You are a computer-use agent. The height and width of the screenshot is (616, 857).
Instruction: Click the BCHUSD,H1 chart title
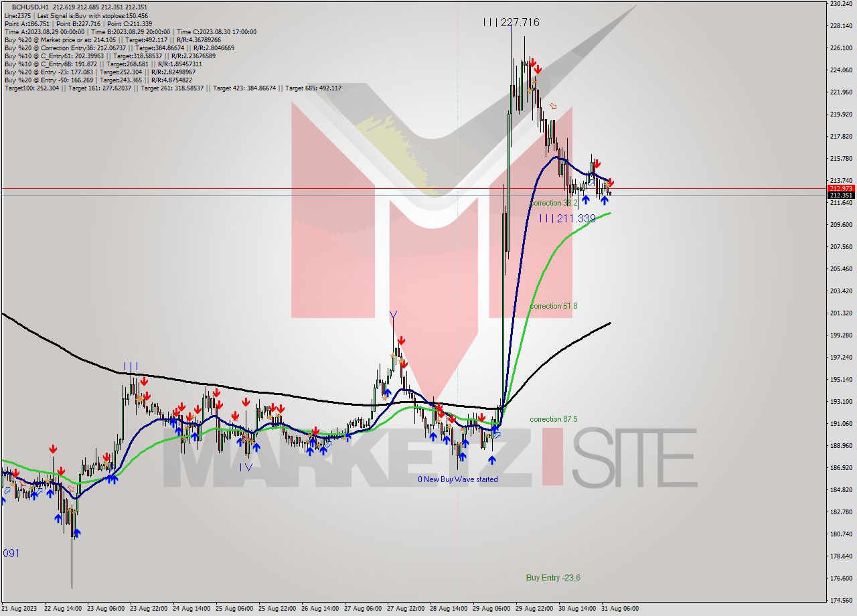pos(30,7)
